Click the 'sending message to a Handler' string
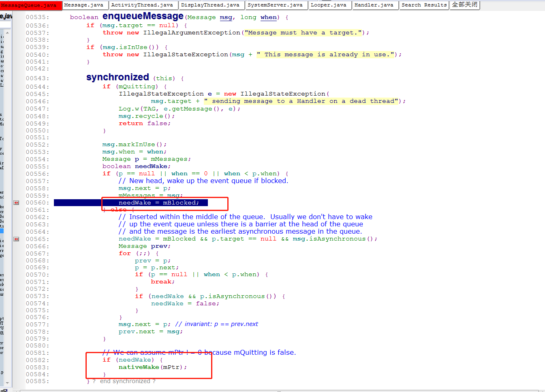The image size is (545, 392). click(301, 101)
